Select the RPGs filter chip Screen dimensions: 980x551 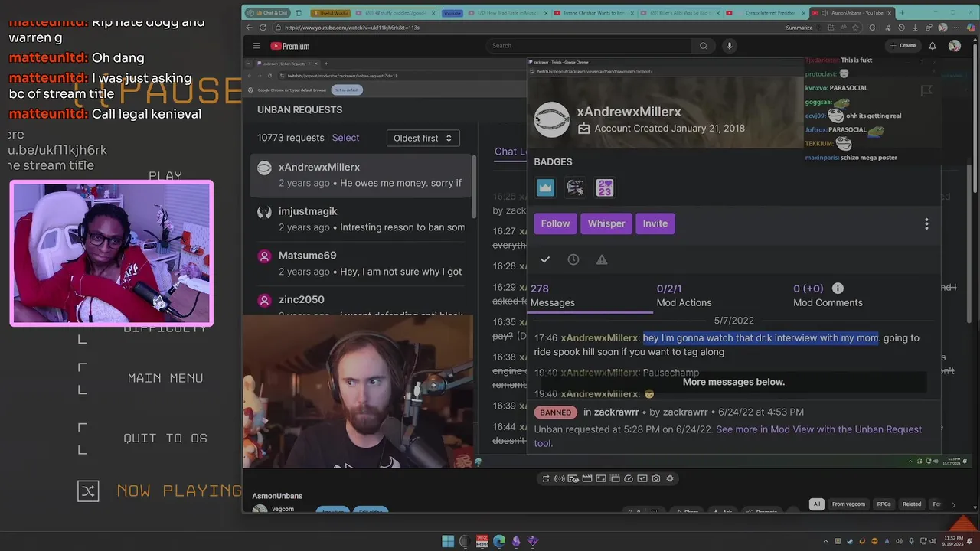(884, 504)
